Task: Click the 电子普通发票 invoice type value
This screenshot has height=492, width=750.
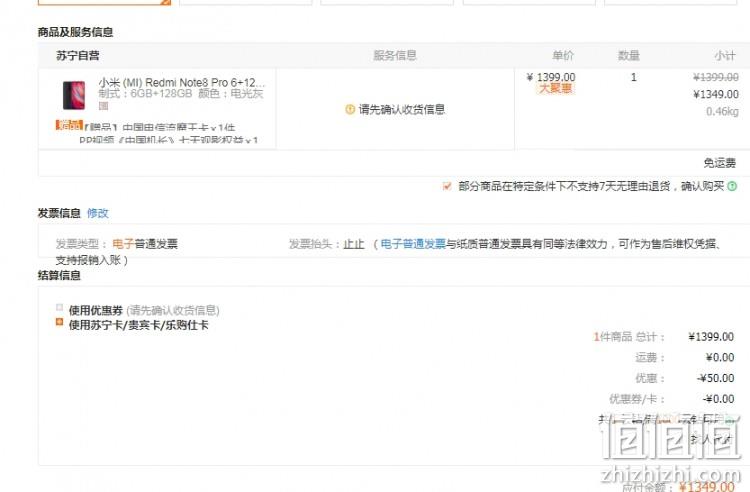Action: click(145, 244)
